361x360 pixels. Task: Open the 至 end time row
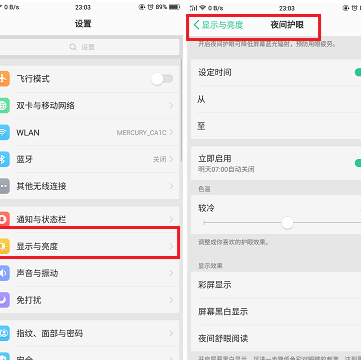tap(276, 126)
